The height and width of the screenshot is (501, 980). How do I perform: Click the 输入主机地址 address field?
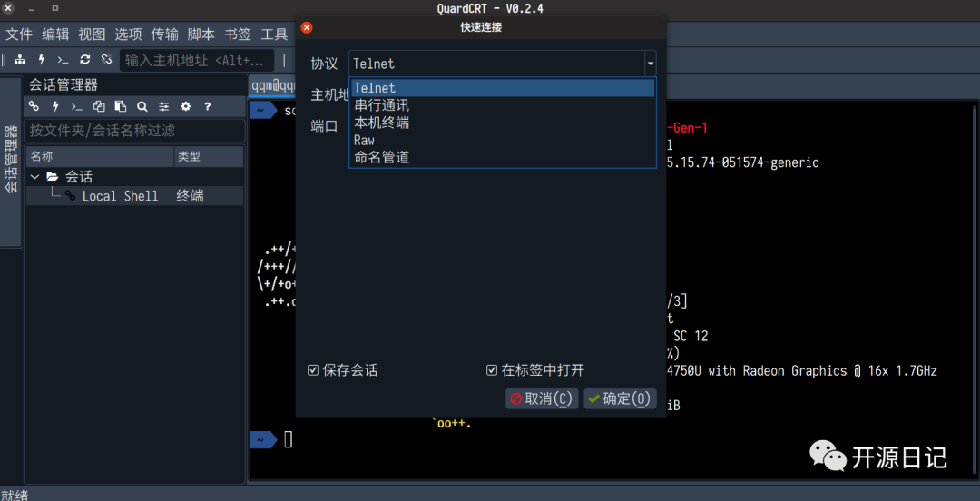tap(197, 61)
